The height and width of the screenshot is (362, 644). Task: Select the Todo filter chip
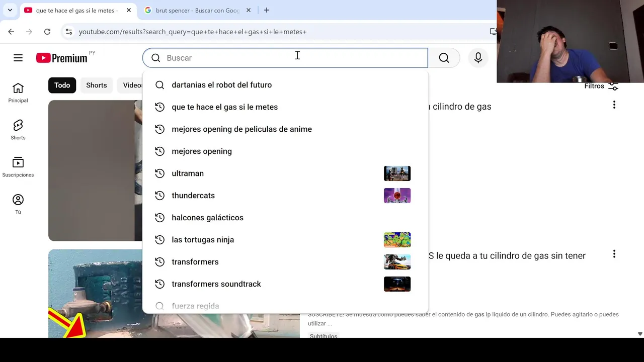tap(62, 85)
